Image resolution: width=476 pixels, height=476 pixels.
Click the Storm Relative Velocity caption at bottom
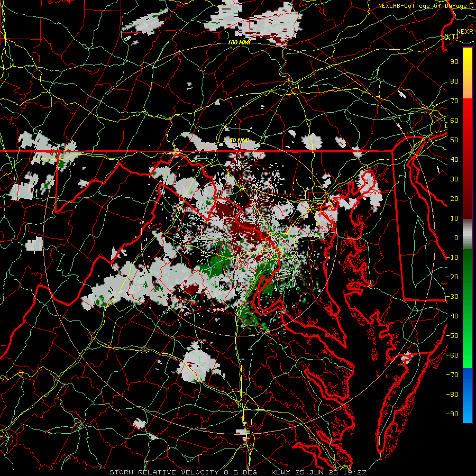238,472
